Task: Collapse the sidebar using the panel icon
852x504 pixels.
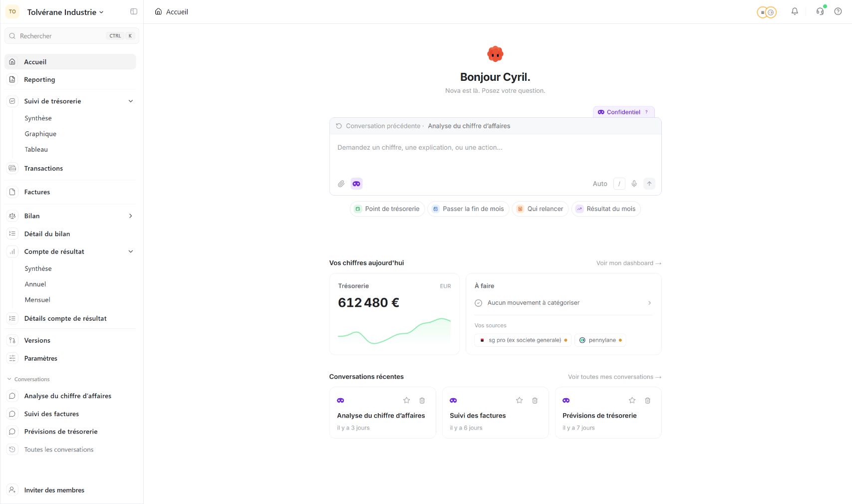Action: coord(134,11)
